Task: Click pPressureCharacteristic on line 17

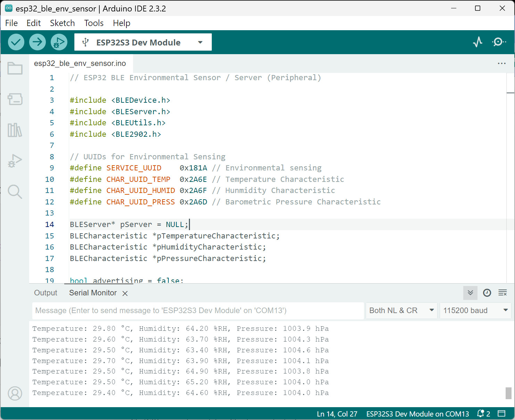Action: pyautogui.click(x=209, y=259)
